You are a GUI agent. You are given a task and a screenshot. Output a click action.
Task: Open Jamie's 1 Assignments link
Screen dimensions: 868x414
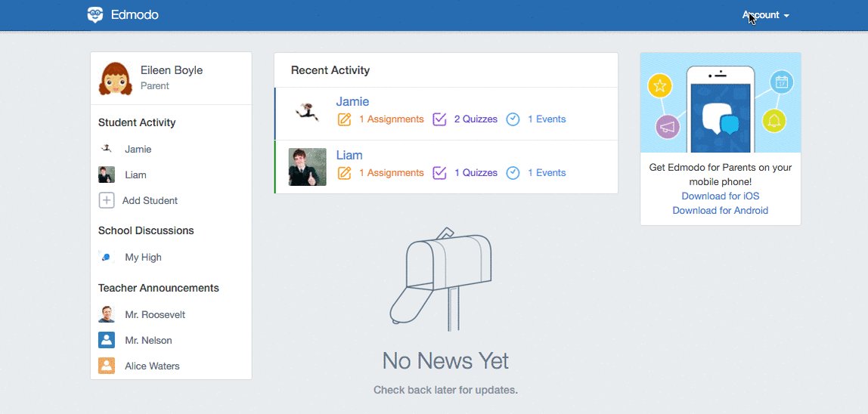[x=392, y=119]
